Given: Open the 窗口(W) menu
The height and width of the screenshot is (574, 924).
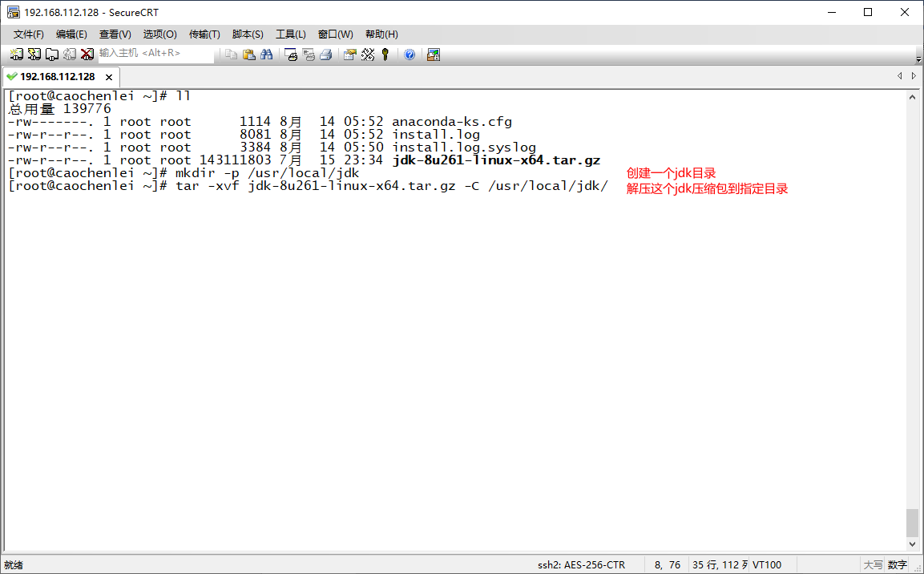Looking at the screenshot, I should click(335, 34).
